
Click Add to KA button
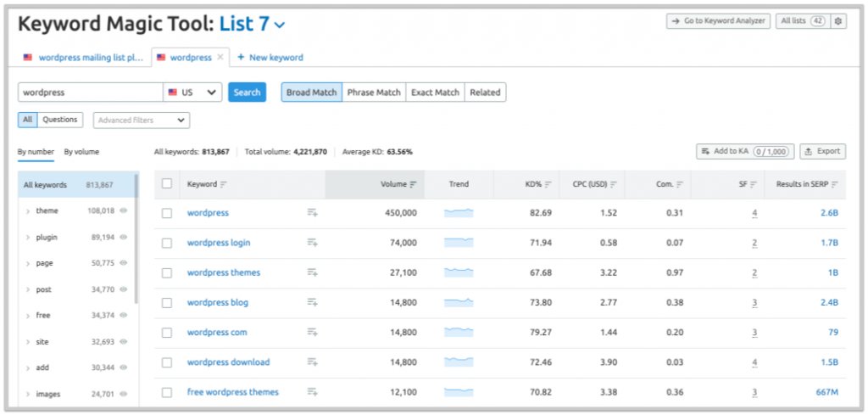coord(745,151)
